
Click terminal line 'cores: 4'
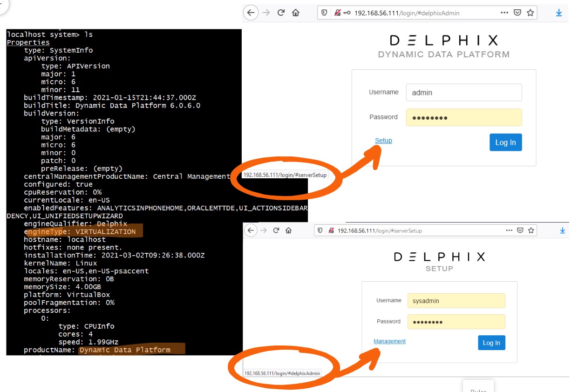point(75,334)
